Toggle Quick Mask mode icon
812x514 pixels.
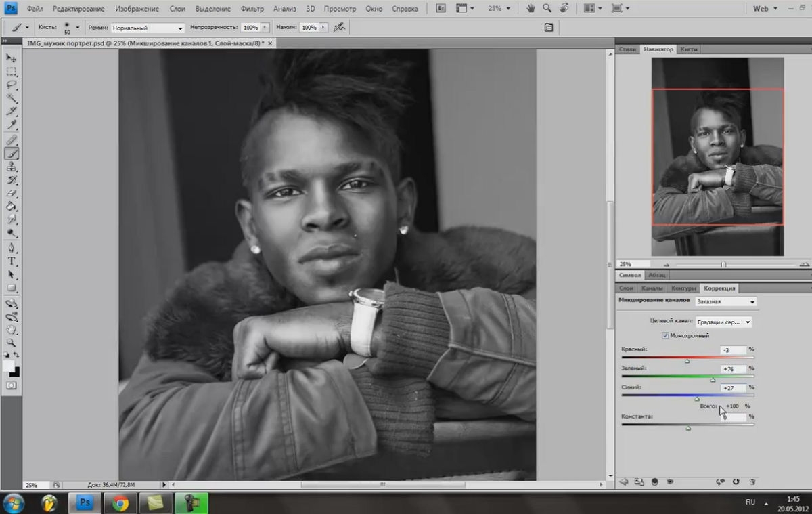(12, 385)
